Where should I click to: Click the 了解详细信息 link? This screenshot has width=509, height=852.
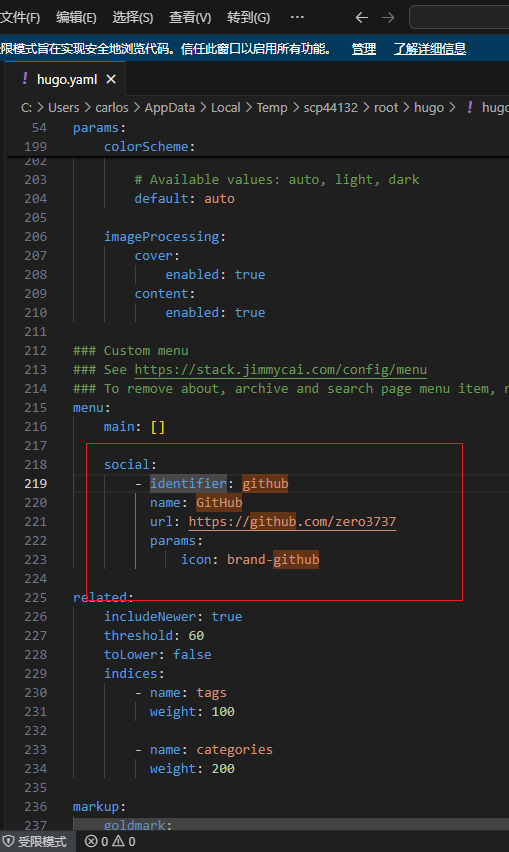point(430,49)
